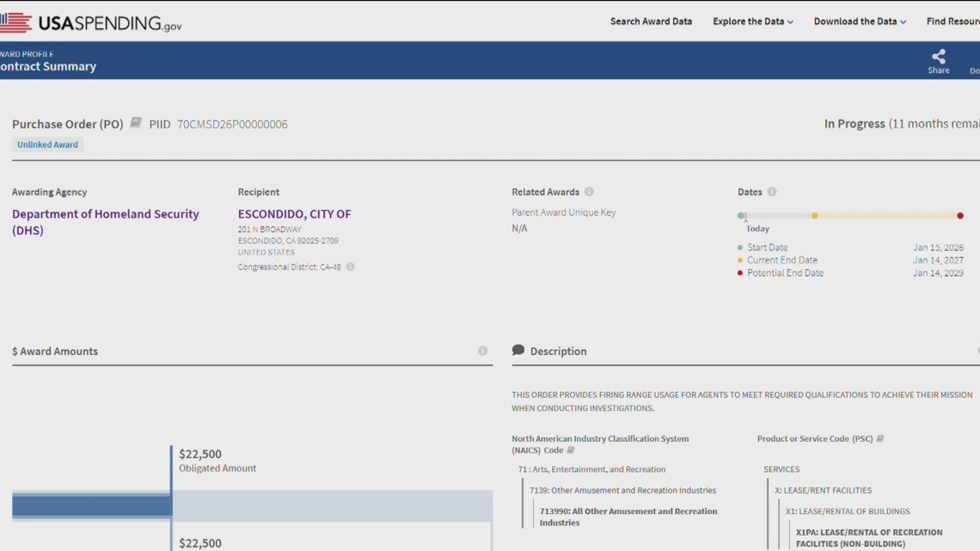Expand the Explore the Data dropdown
Viewport: 980px width, 551px height.
point(752,21)
